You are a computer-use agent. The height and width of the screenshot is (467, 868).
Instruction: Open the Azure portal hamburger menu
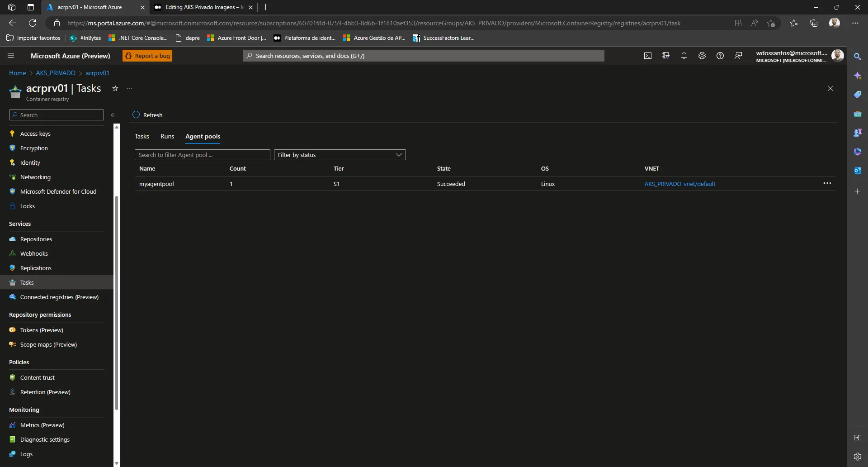11,56
